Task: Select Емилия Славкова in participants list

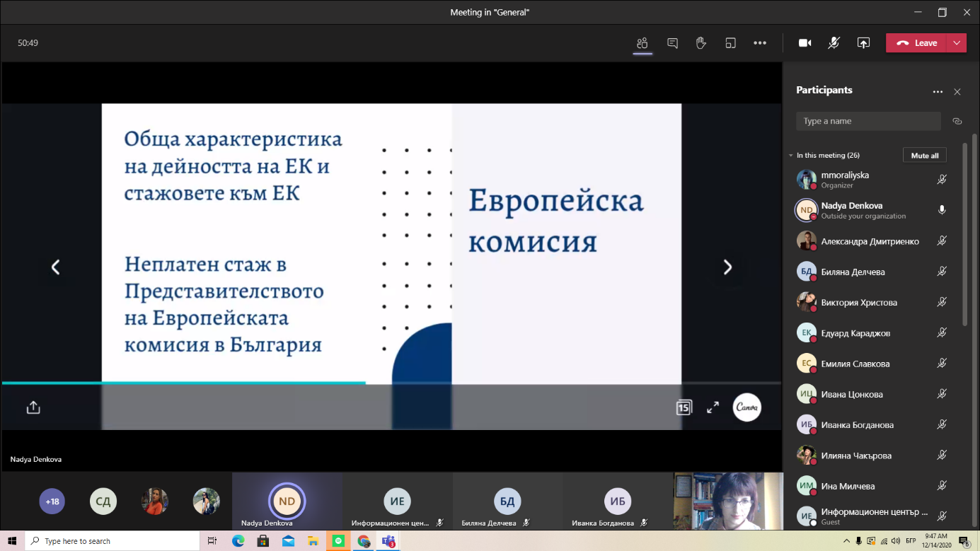Action: pos(872,364)
